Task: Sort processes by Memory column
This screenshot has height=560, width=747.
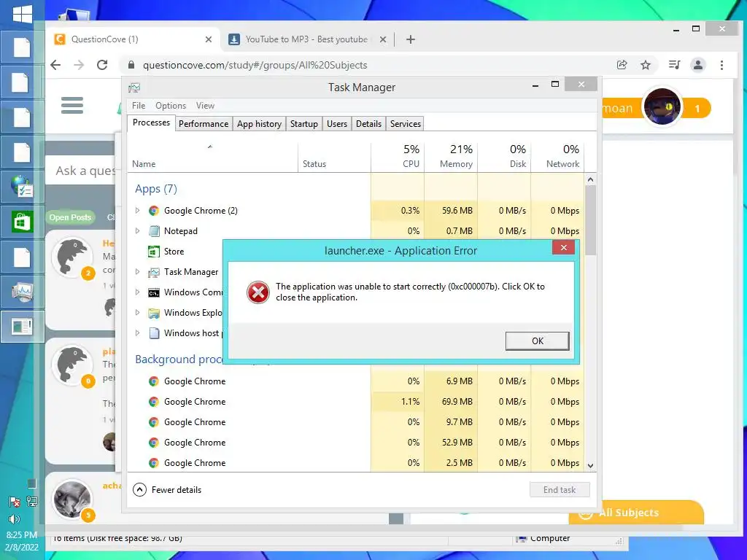Action: click(x=451, y=156)
